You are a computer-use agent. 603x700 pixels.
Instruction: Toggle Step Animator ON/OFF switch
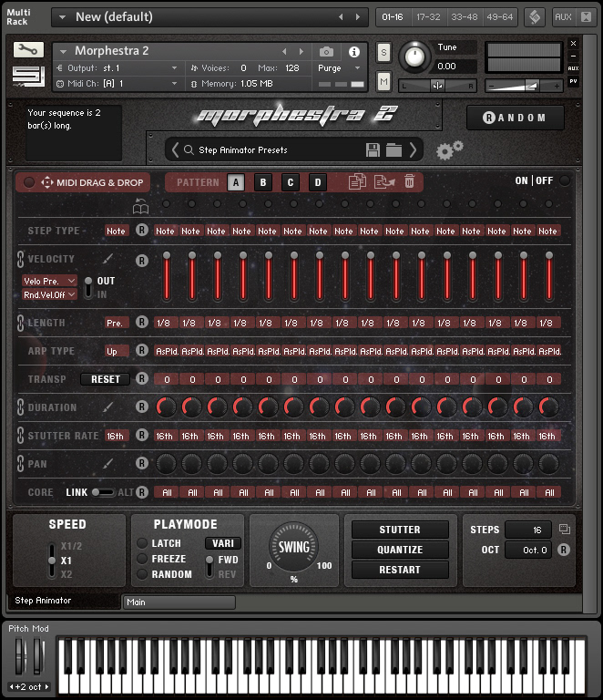coord(565,180)
